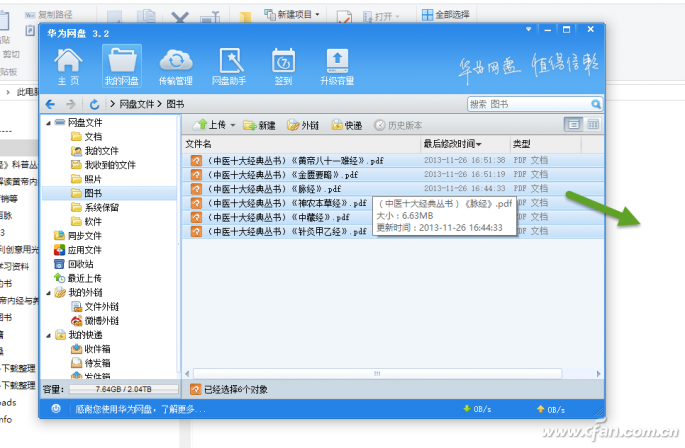The width and height of the screenshot is (685, 448).
Task: Collapse the 我的外链 tree node
Action: pyautogui.click(x=48, y=293)
